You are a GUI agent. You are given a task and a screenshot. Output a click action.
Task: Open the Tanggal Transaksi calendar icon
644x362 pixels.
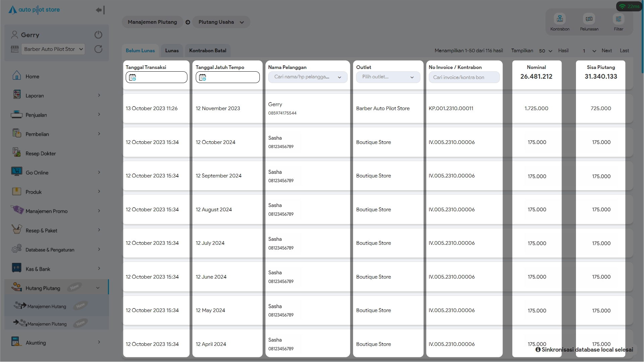click(132, 77)
